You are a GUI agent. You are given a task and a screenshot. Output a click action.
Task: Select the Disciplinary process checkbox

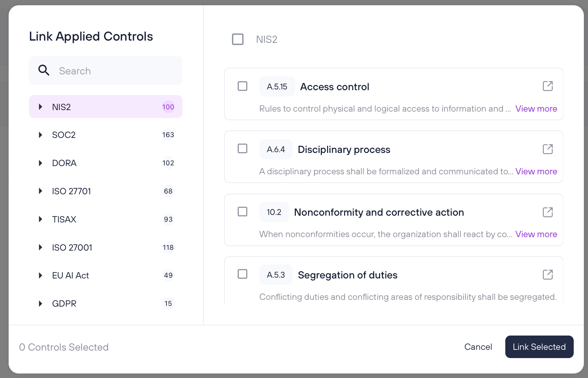coord(242,148)
